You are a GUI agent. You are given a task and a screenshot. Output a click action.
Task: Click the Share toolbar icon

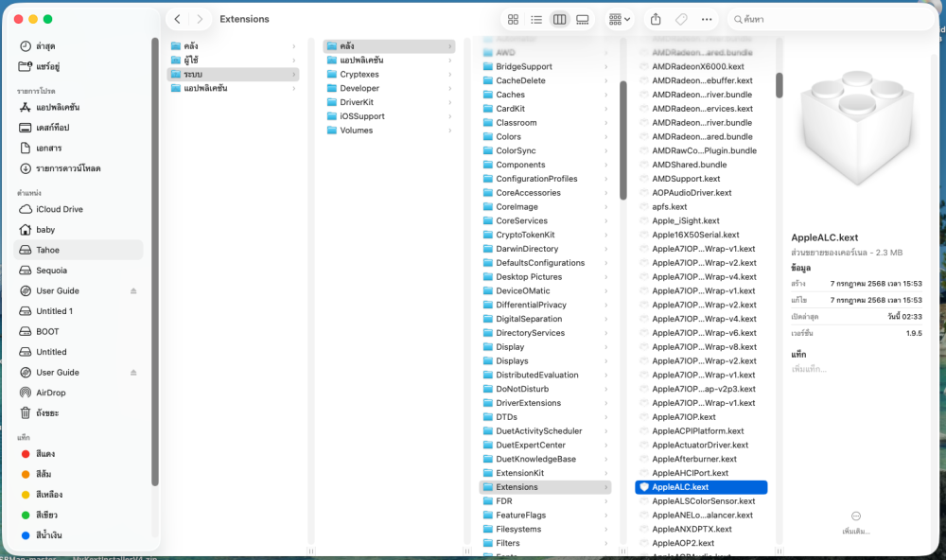click(656, 19)
